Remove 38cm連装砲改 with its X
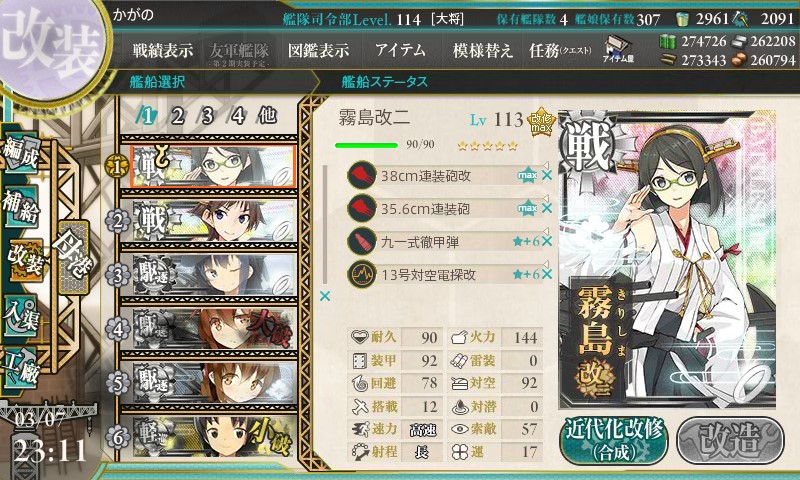Image resolution: width=800 pixels, height=480 pixels. 547,175
